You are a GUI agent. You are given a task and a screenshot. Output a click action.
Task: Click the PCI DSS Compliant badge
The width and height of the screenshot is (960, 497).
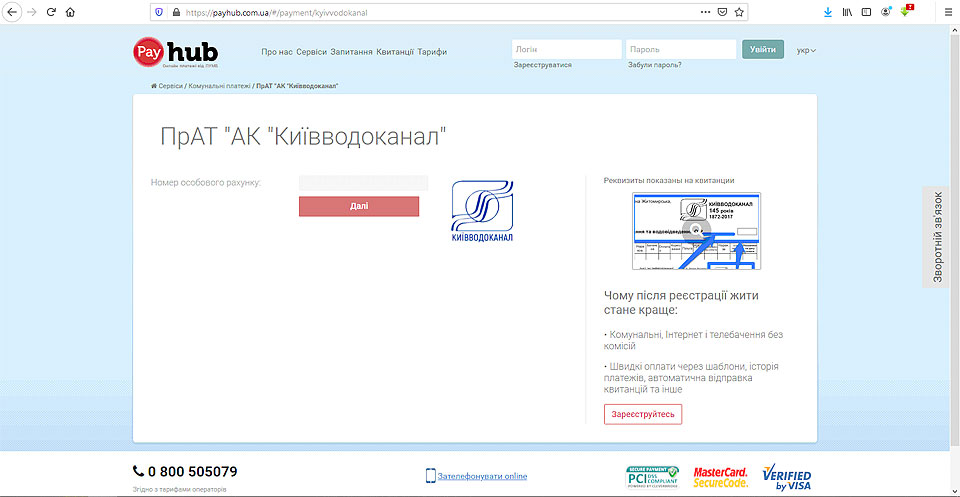point(652,477)
